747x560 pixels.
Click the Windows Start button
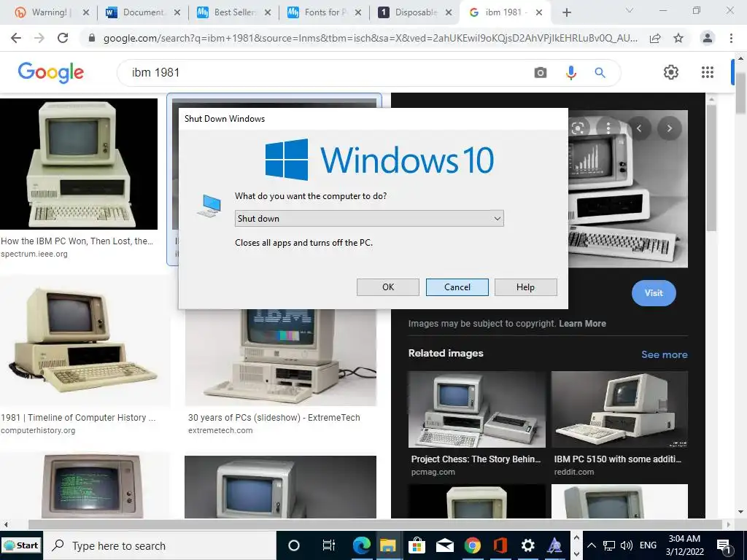[21, 545]
